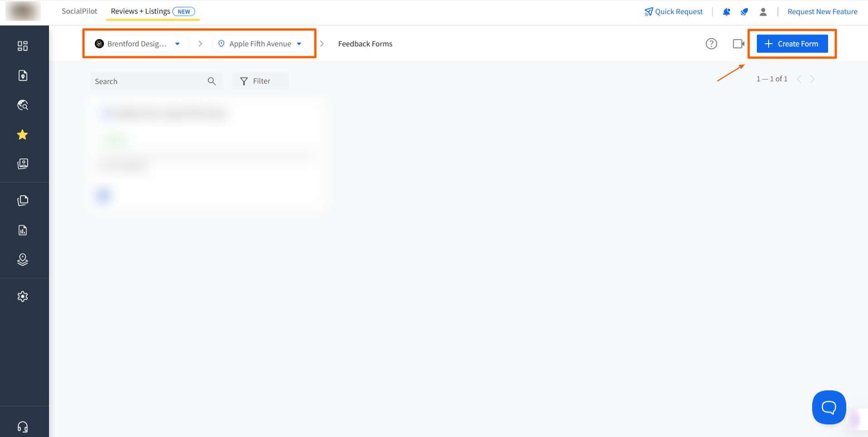Click the search magnifier icon
This screenshot has height=437, width=868.
tap(212, 81)
